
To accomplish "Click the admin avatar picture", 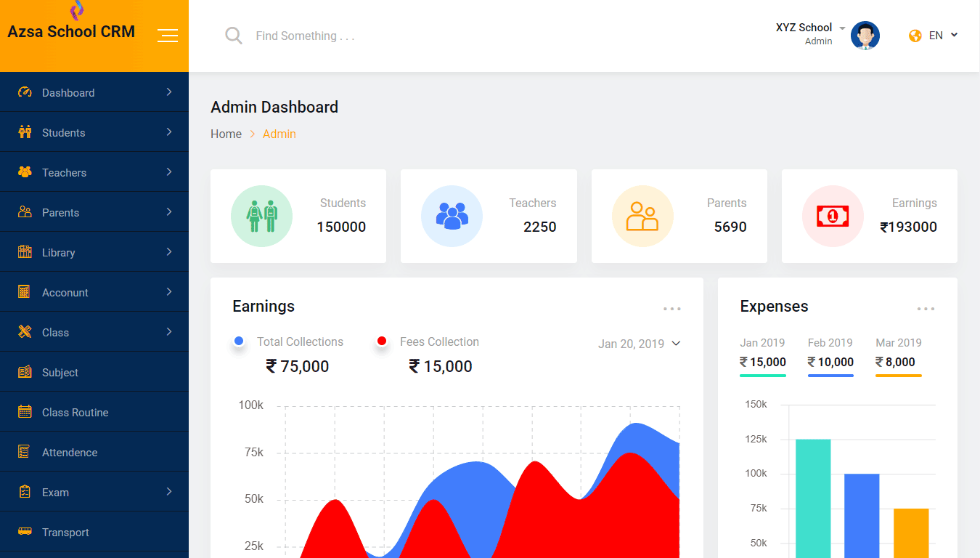I will [865, 36].
